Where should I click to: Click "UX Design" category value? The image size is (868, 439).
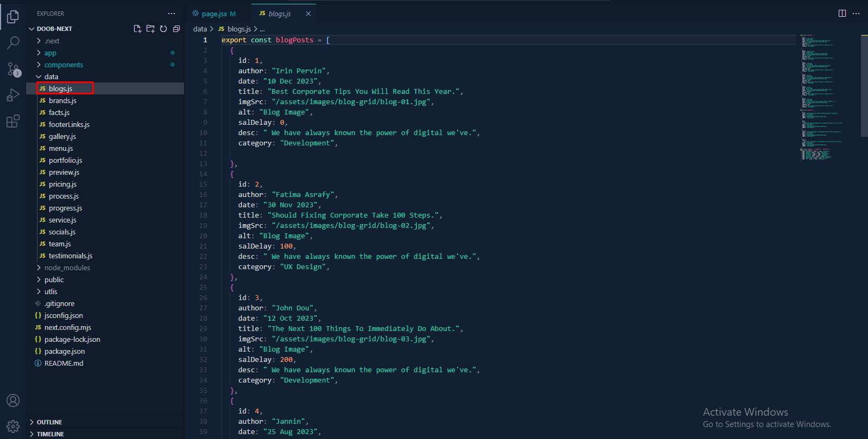303,266
